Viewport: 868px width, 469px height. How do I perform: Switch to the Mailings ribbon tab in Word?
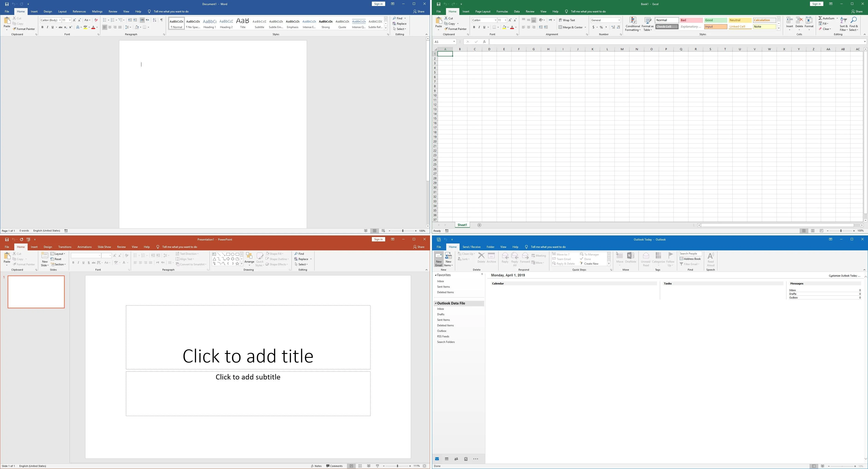(97, 11)
